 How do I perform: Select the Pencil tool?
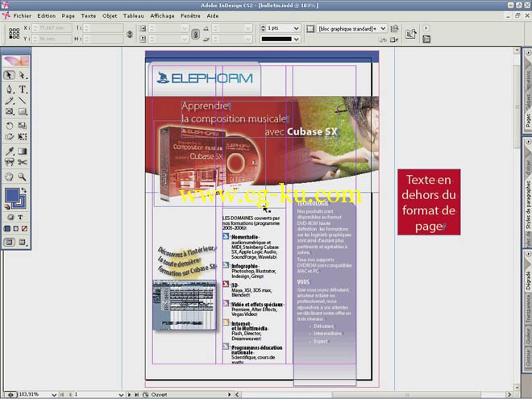[10, 101]
